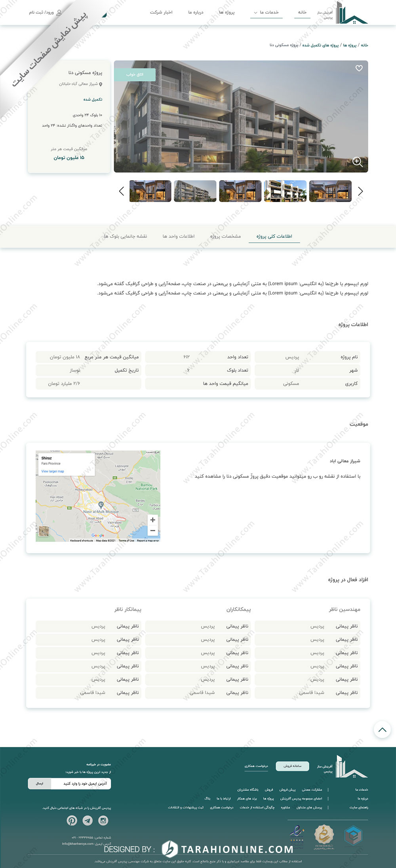
Task: Focus the newsletter email input field
Action: (81, 783)
